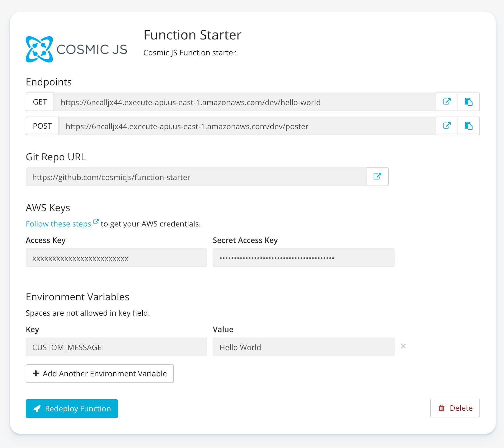Delete this function
504x448 pixels.
point(455,408)
